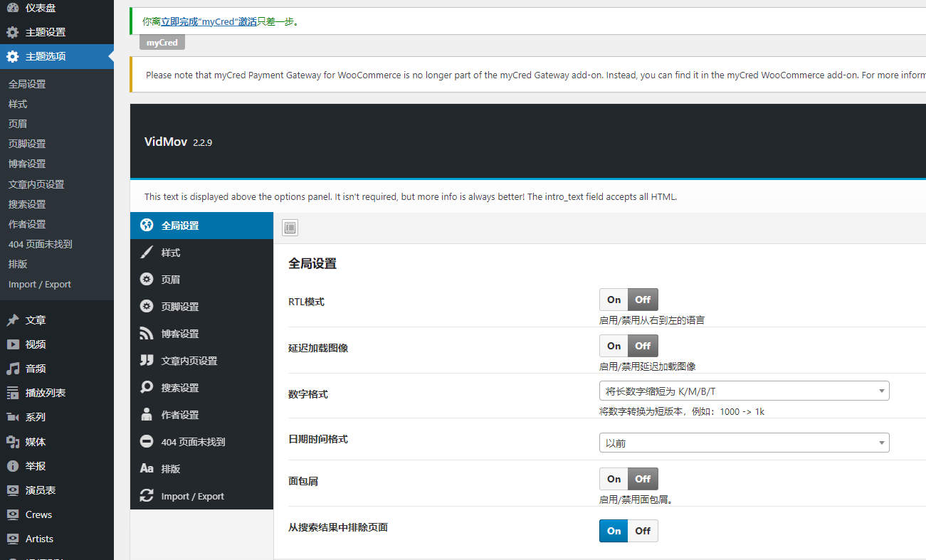Click the gear icon beside 页脚设置 tab
The width and height of the screenshot is (926, 560).
click(147, 307)
